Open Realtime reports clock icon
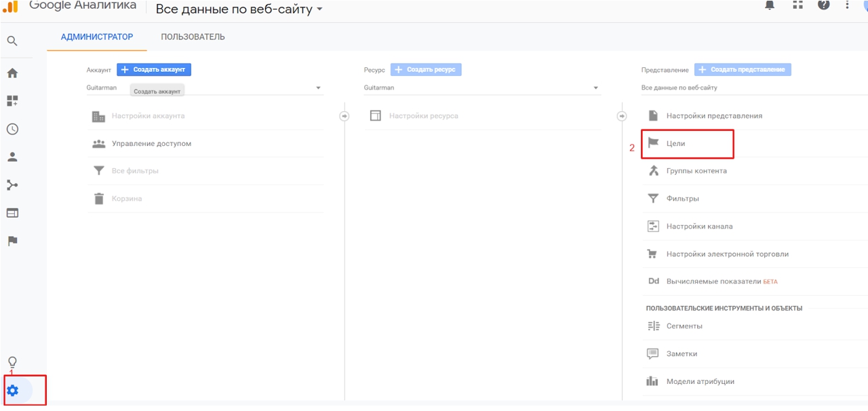 (x=12, y=129)
